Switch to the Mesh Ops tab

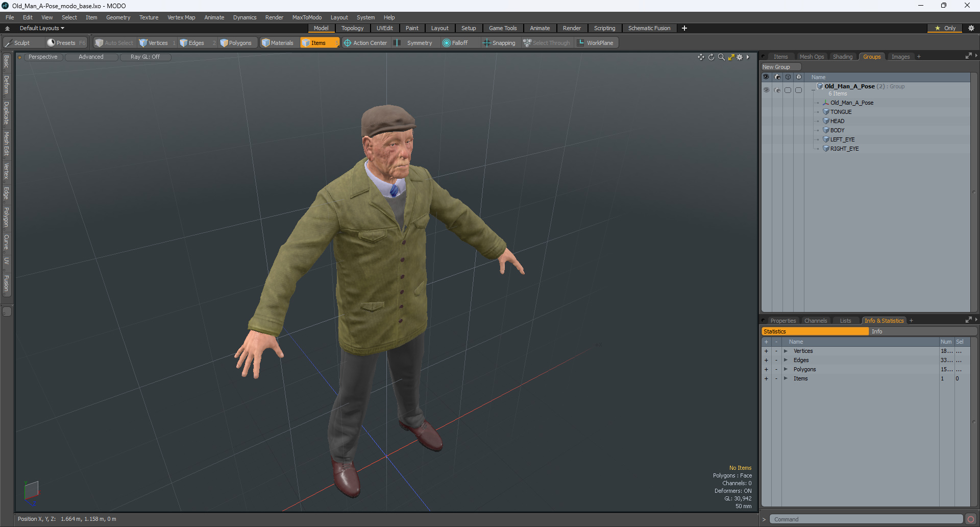point(812,57)
